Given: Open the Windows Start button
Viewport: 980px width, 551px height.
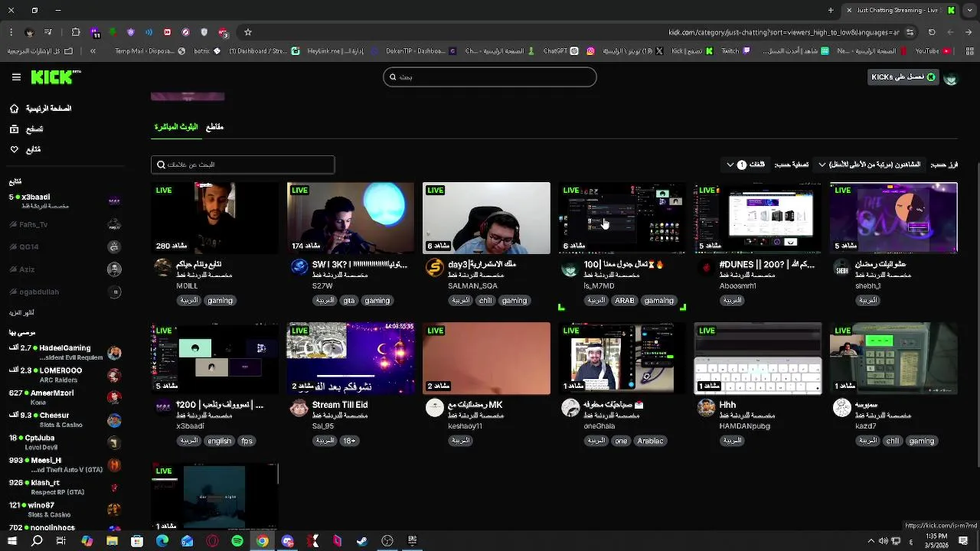Looking at the screenshot, I should 11,541.
